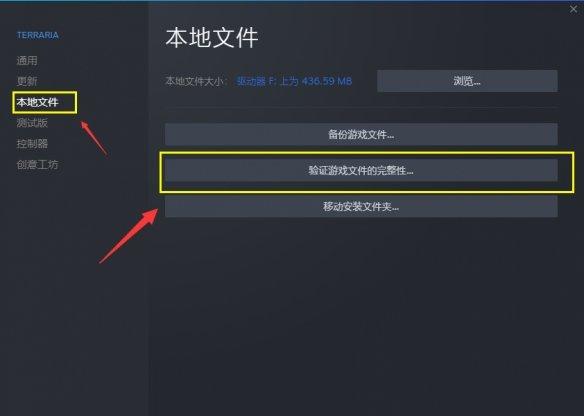
Task: Click the TERRARIA title in sidebar
Action: (x=38, y=35)
